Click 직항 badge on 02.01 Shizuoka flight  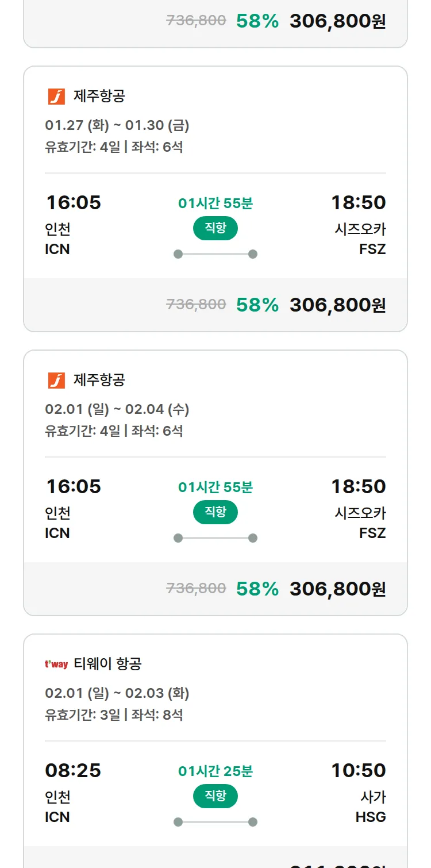click(x=215, y=512)
